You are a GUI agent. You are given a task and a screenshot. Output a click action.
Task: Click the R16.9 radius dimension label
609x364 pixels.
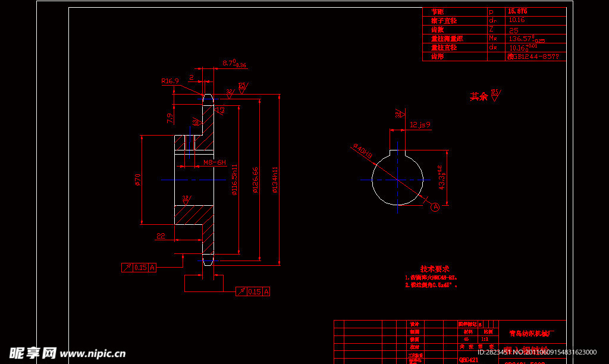point(169,81)
